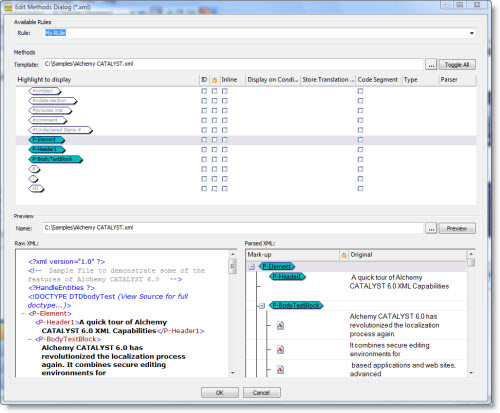Viewport: 500px width, 413px height.
Task: Click the 'Display on Condi..' column header
Action: click(273, 80)
